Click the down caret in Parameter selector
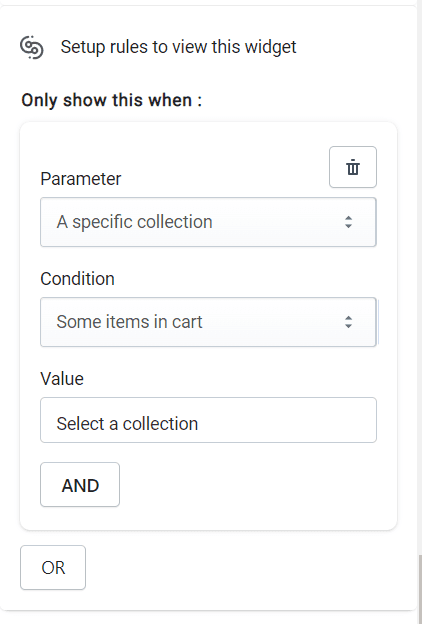The width and height of the screenshot is (422, 624). coord(348,226)
